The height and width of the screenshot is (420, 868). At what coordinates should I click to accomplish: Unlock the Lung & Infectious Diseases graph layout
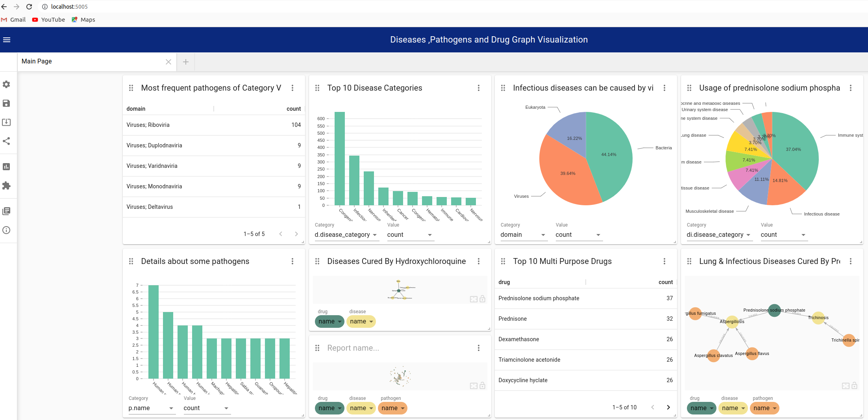855,386
